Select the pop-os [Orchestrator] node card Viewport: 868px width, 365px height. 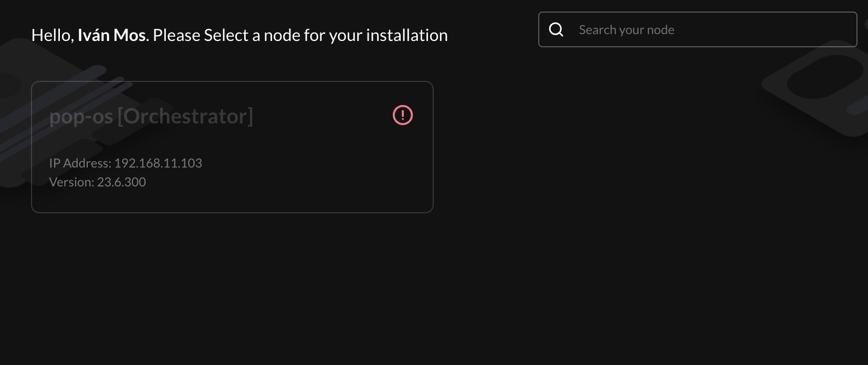pos(232,147)
